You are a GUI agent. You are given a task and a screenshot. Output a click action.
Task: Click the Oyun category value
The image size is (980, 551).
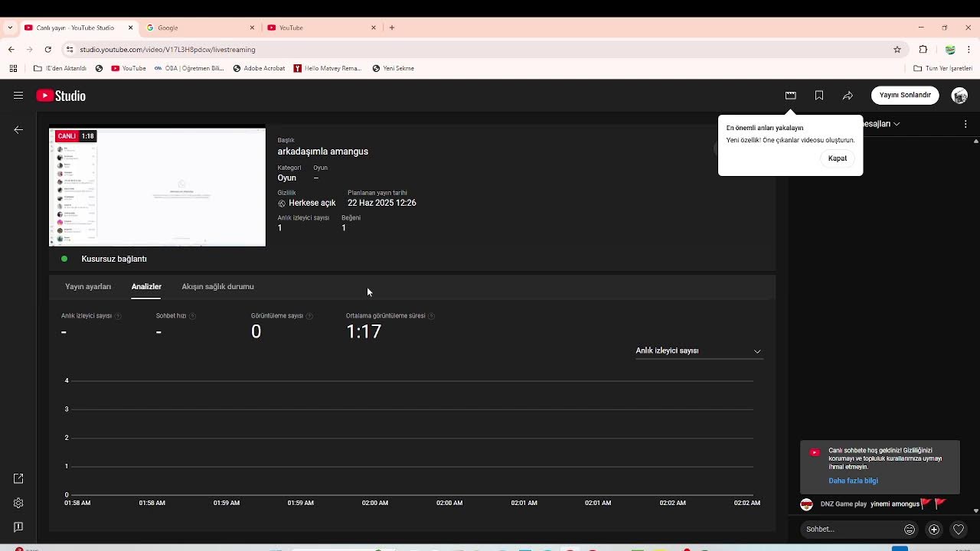click(x=286, y=178)
